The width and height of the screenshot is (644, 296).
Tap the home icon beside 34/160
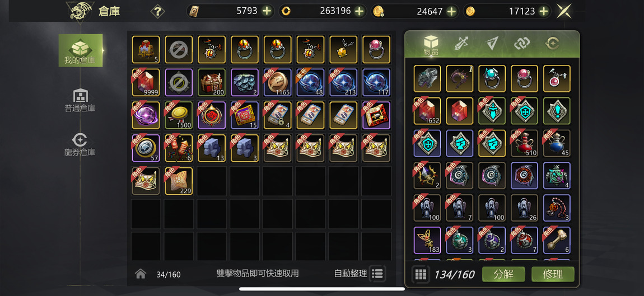(x=141, y=274)
